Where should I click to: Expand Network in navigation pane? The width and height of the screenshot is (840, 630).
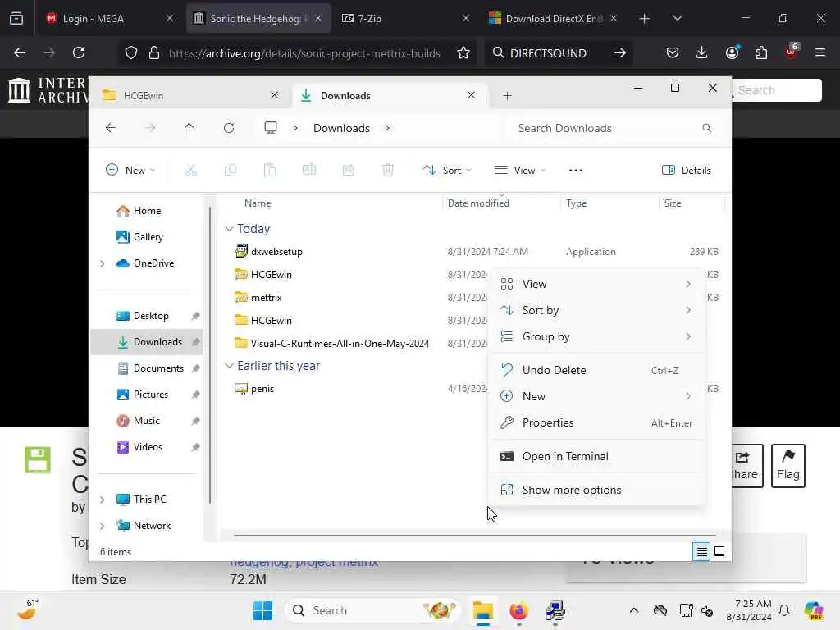pyautogui.click(x=103, y=526)
